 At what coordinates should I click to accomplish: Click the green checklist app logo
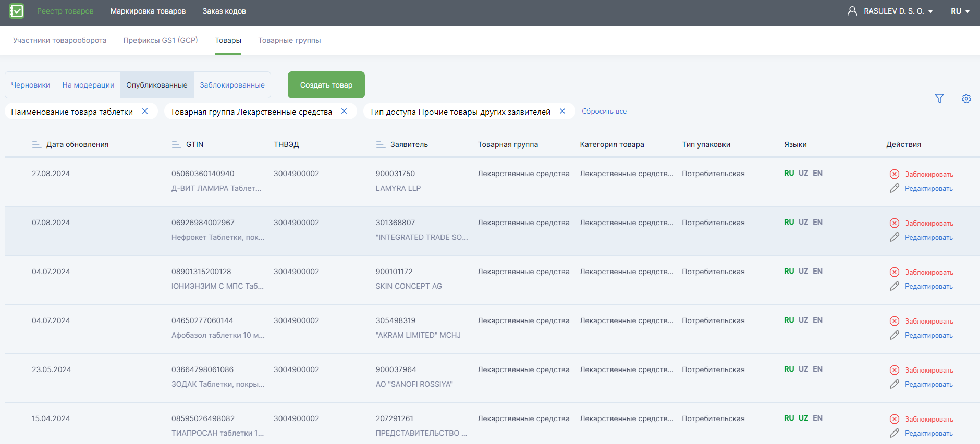tap(17, 11)
